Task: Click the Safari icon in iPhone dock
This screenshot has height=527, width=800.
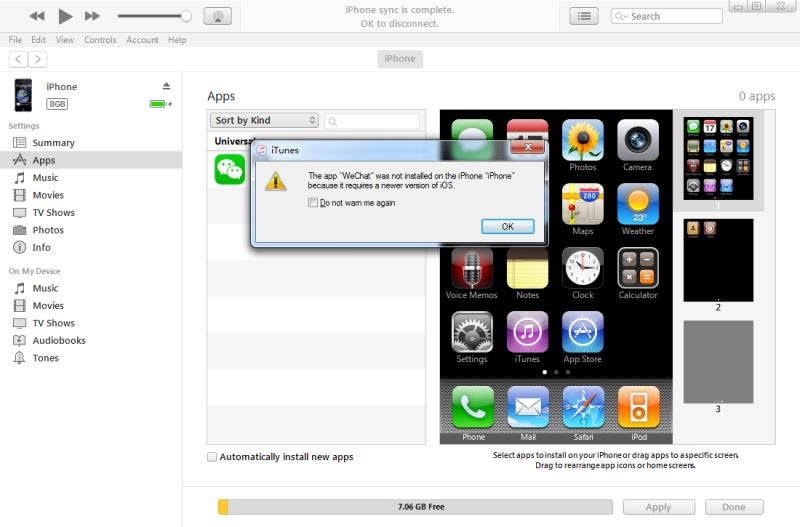Action: pyautogui.click(x=582, y=407)
